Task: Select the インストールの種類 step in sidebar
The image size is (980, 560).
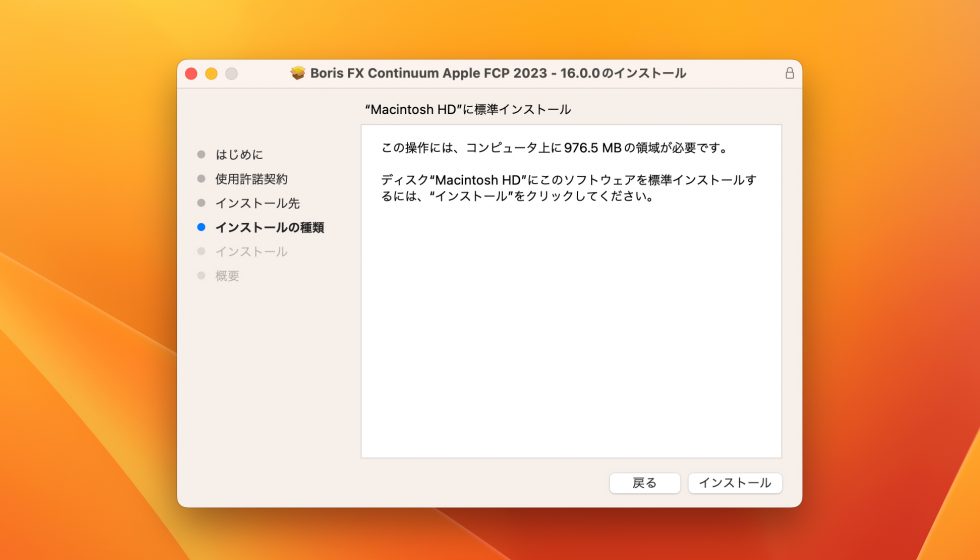Action: point(269,228)
